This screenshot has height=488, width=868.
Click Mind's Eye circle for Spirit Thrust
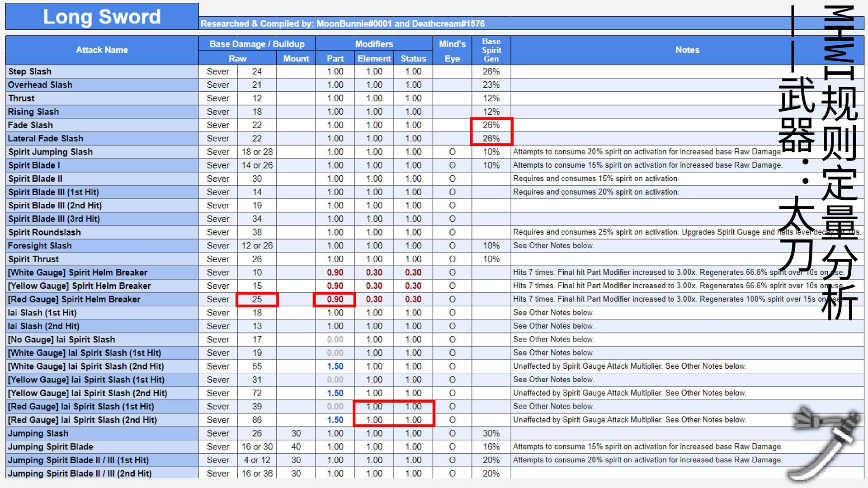pyautogui.click(x=452, y=259)
